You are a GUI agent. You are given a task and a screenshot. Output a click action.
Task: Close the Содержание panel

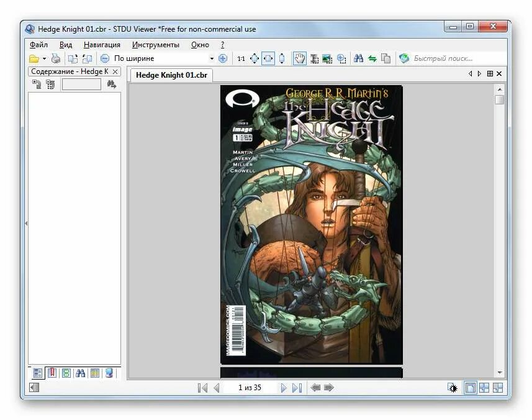point(115,71)
